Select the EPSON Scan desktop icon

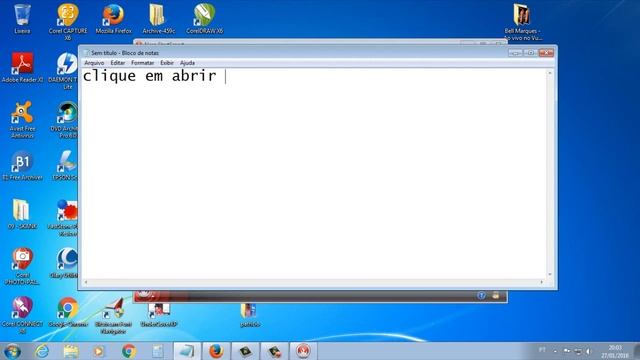coord(65,166)
